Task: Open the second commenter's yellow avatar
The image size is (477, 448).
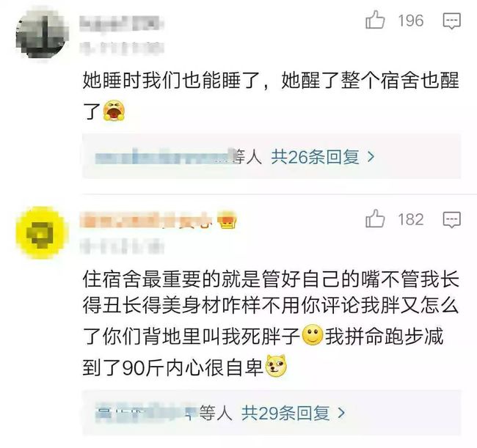Action: [x=43, y=232]
